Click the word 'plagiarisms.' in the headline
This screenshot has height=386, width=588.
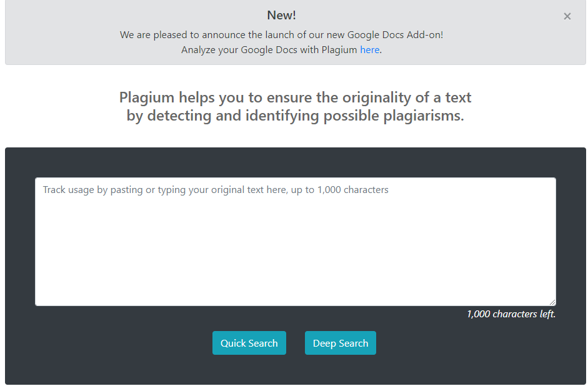pos(424,116)
